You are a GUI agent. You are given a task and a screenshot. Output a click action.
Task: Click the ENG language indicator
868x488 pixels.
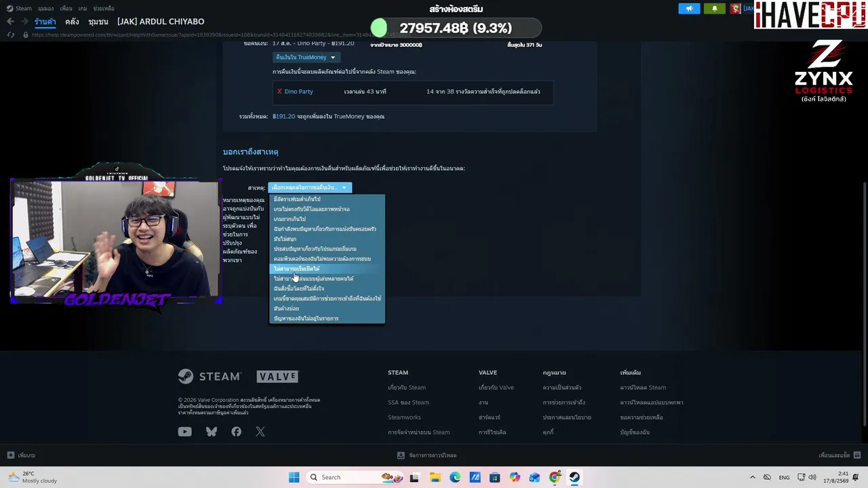click(784, 477)
